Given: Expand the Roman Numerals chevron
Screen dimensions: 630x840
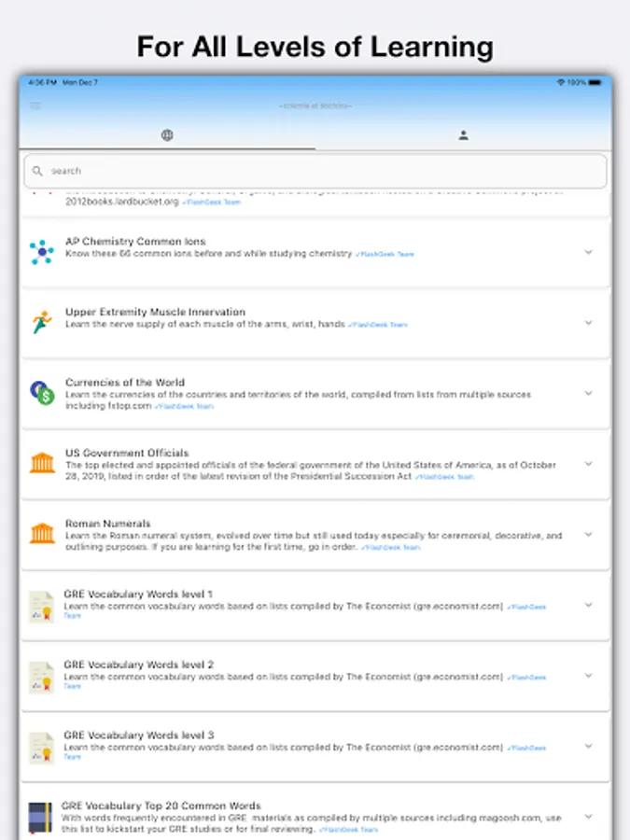Looking at the screenshot, I should pos(588,535).
